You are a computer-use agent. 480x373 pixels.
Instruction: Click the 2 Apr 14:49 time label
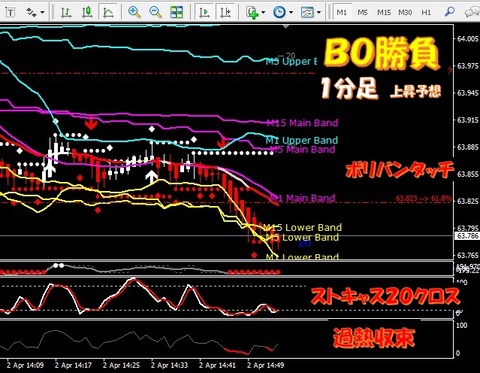coord(265,365)
